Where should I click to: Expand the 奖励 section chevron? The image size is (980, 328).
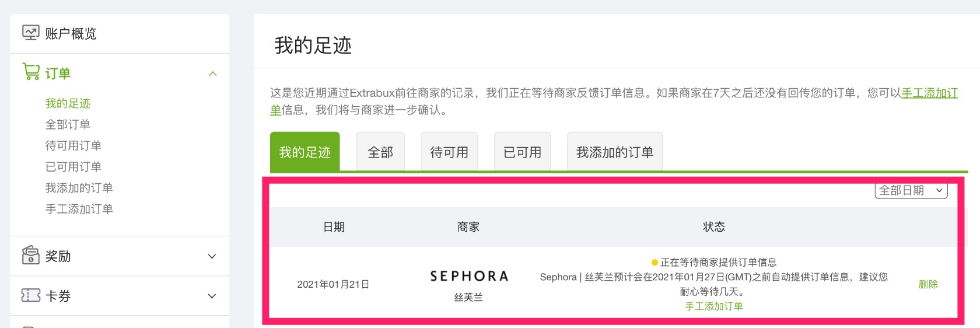(x=212, y=256)
